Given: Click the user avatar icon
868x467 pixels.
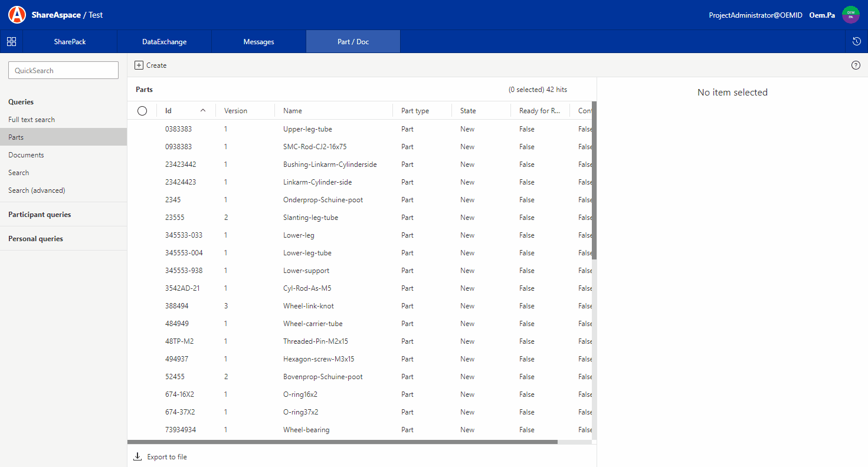Looking at the screenshot, I should [850, 15].
